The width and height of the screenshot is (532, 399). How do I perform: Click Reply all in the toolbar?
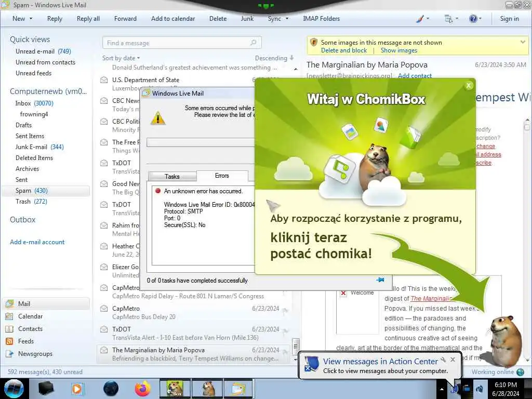click(88, 19)
